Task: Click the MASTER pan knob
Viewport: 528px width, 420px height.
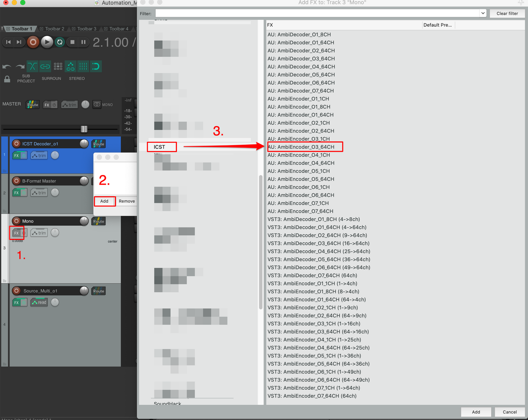Action: [x=85, y=105]
